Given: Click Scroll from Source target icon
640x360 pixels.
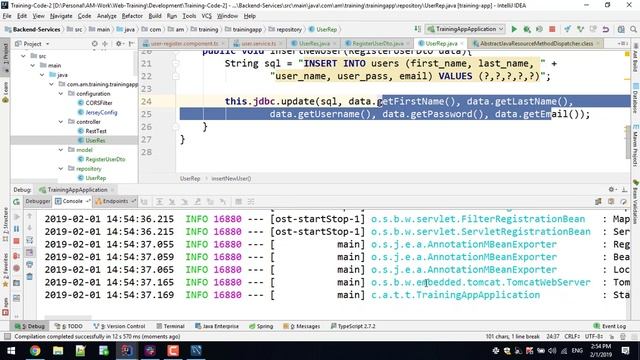Looking at the screenshot, I should (x=95, y=44).
